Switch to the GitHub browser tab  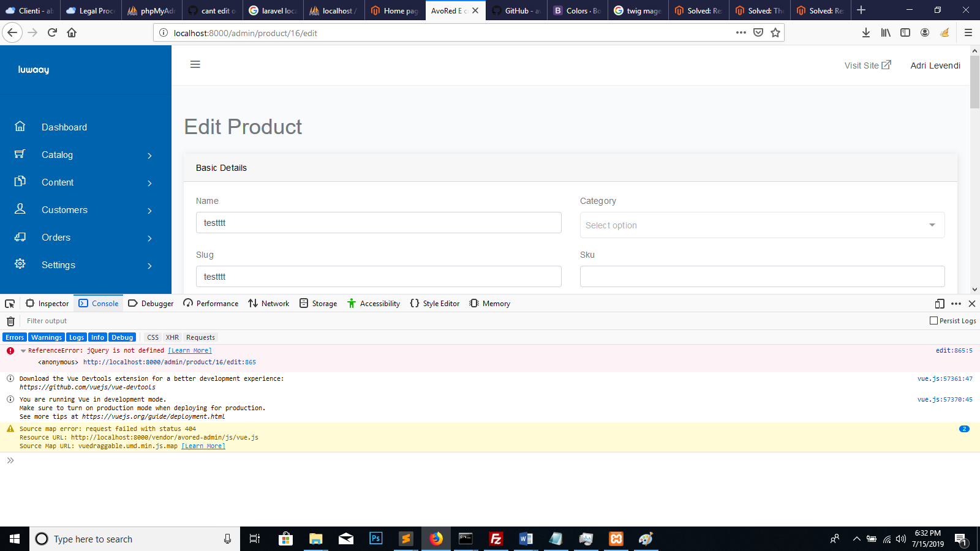(x=516, y=10)
